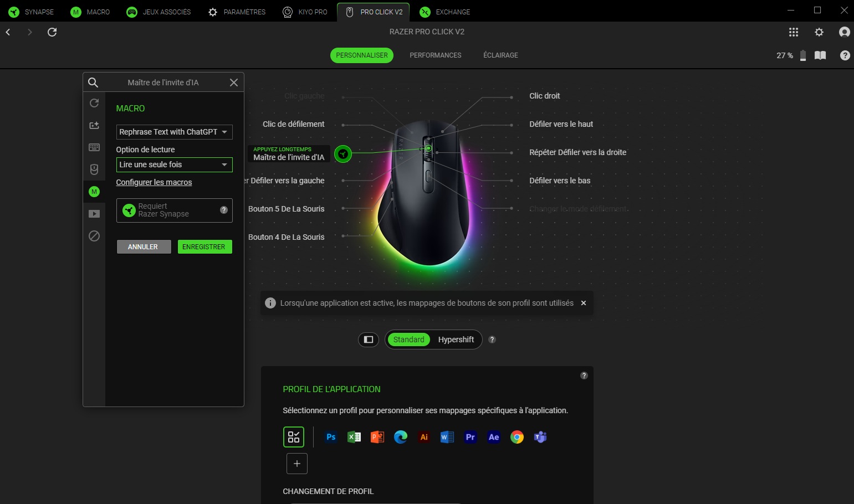
Task: Select the default all-apps profile icon
Action: (294, 437)
